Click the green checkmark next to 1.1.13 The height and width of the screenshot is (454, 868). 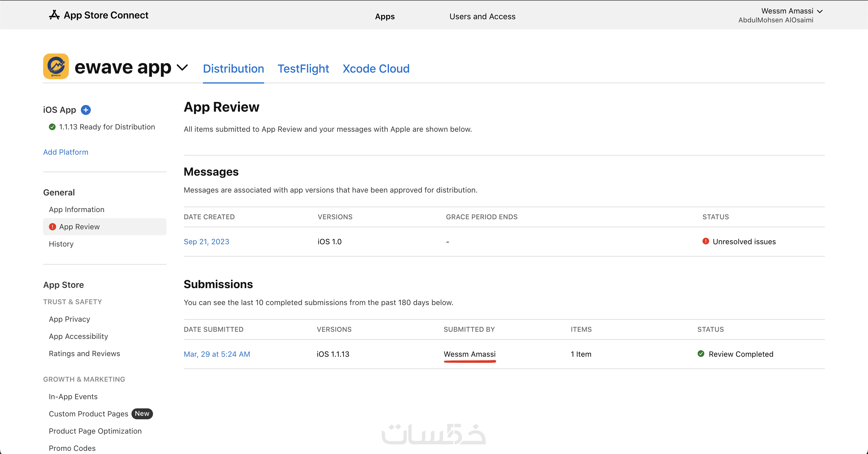pos(52,127)
